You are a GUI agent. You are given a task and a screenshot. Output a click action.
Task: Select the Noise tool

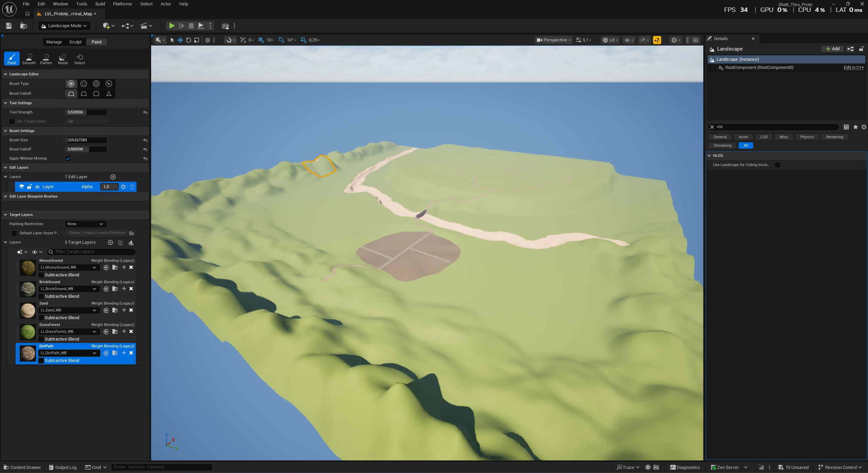click(x=63, y=59)
